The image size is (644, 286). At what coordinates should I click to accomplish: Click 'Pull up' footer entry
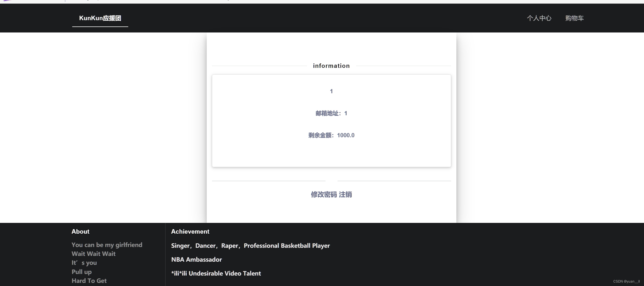(81, 272)
